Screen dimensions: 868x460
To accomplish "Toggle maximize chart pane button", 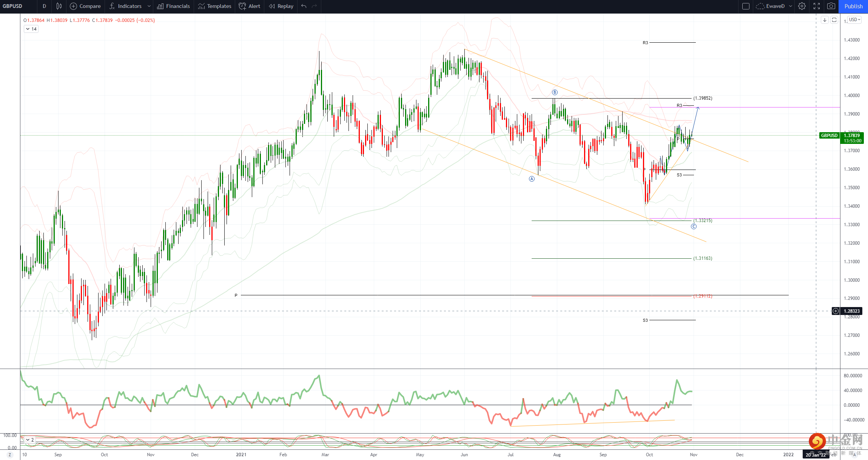I will [x=834, y=20].
